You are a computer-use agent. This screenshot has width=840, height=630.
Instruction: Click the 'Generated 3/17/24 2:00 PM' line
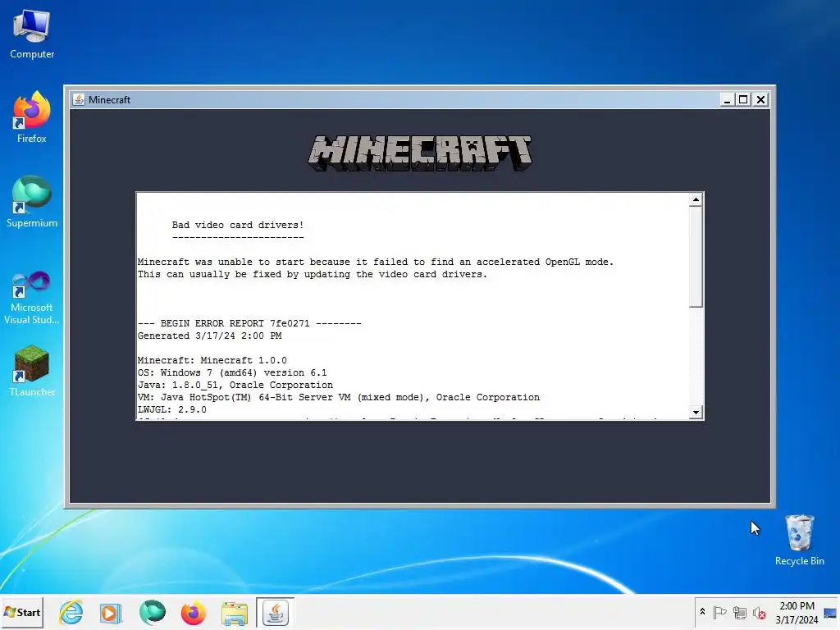point(209,336)
